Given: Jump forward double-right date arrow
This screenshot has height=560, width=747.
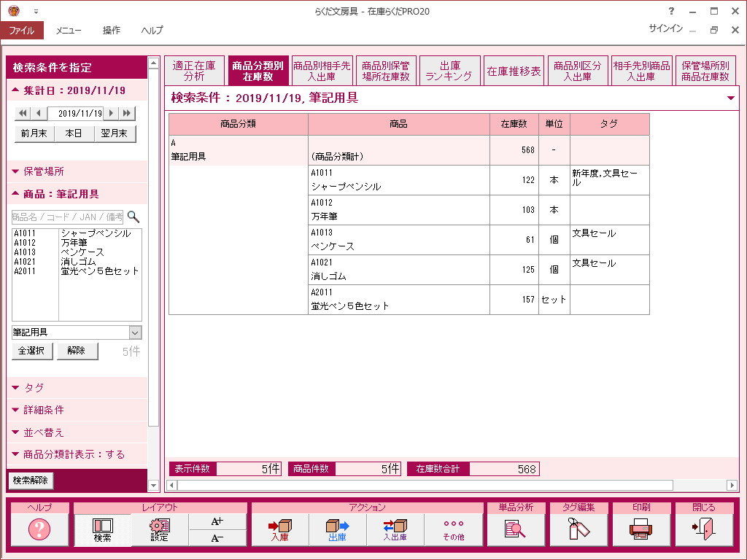Looking at the screenshot, I should (x=127, y=113).
